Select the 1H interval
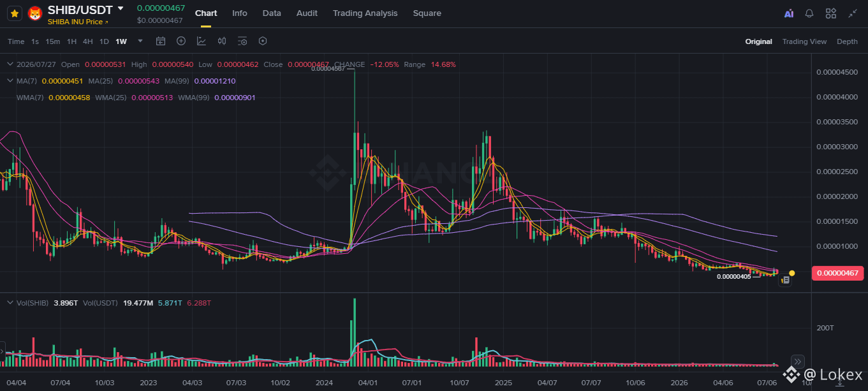 pos(71,41)
